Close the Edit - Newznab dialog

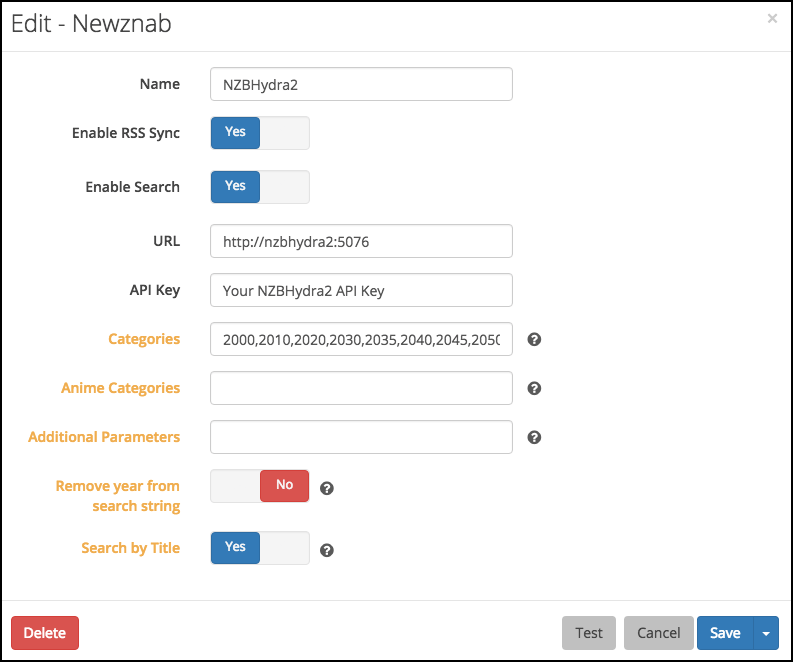point(772,18)
